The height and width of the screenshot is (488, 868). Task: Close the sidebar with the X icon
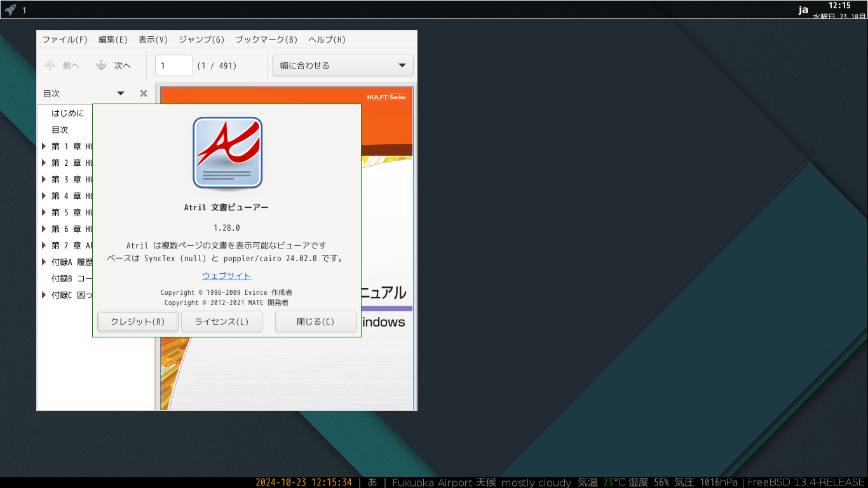pyautogui.click(x=144, y=93)
